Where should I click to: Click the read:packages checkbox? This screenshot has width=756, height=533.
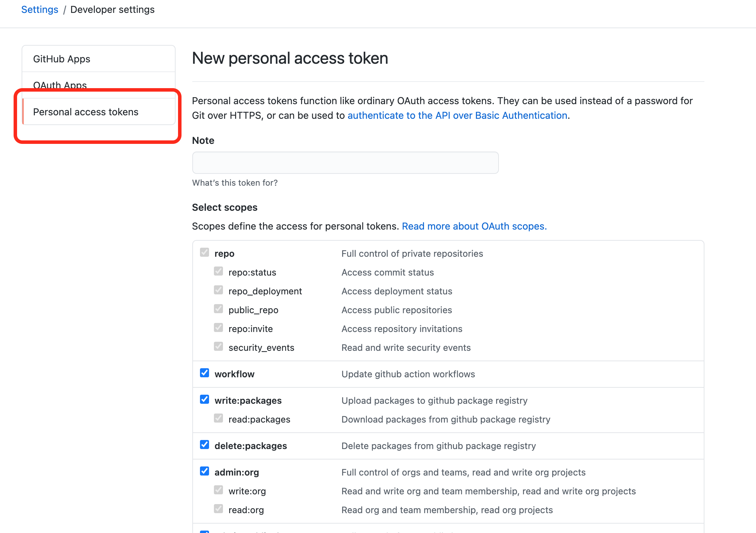(218, 418)
